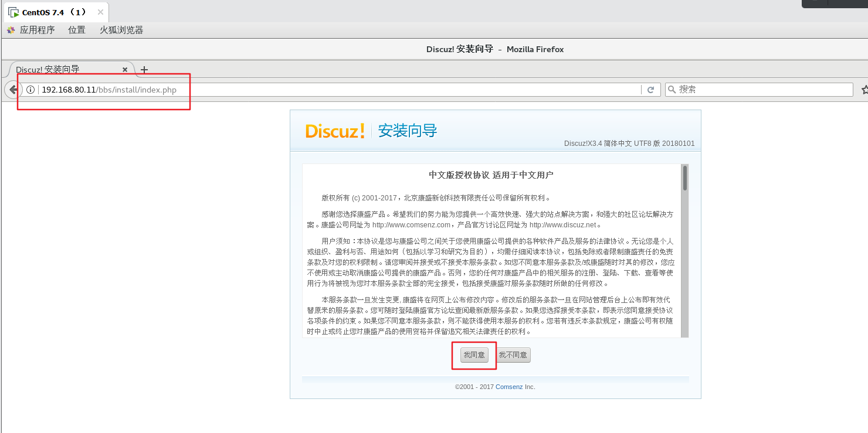Close the Discuz! 安装向导 browser tab
Viewport: 868px width, 433px height.
pos(125,69)
